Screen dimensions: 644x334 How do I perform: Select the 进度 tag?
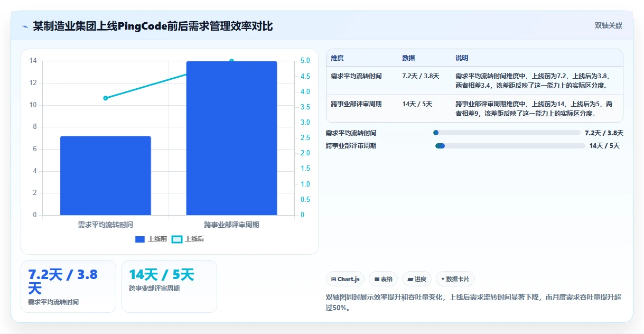pos(417,279)
